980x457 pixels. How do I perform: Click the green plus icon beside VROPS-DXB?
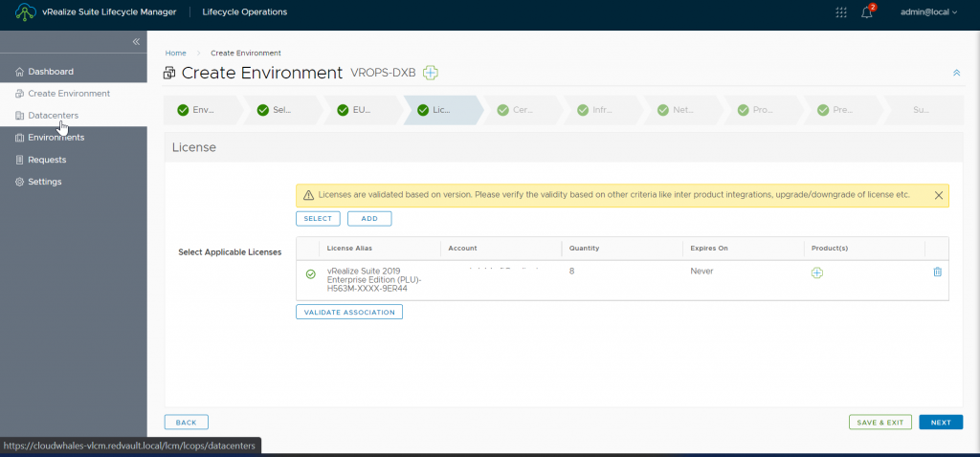click(x=430, y=73)
